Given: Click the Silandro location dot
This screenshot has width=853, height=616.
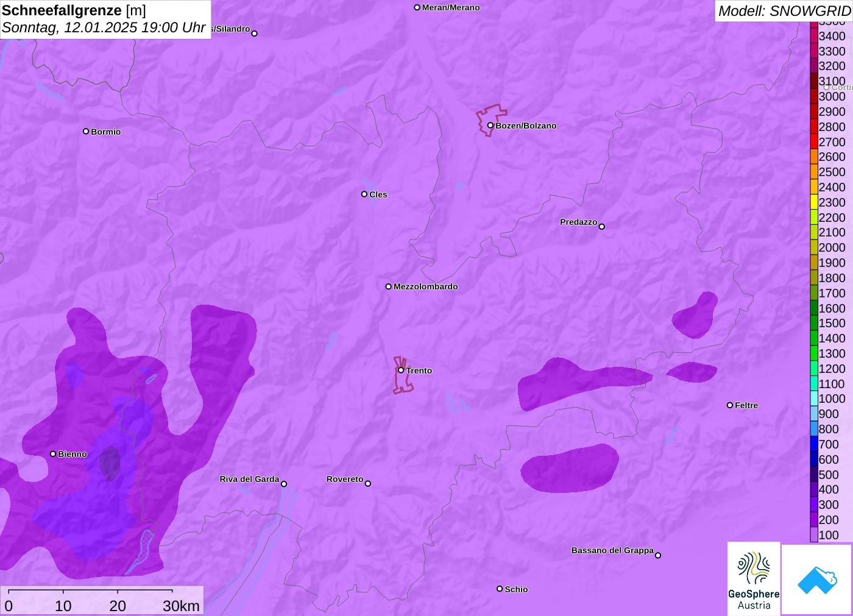Looking at the screenshot, I should click(255, 34).
